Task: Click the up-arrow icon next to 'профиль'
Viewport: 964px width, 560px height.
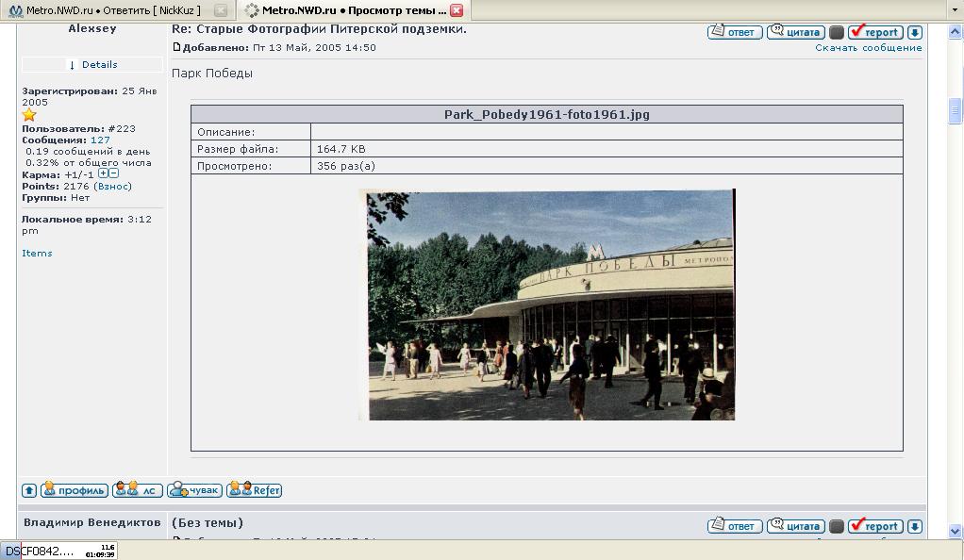Action: [x=29, y=490]
